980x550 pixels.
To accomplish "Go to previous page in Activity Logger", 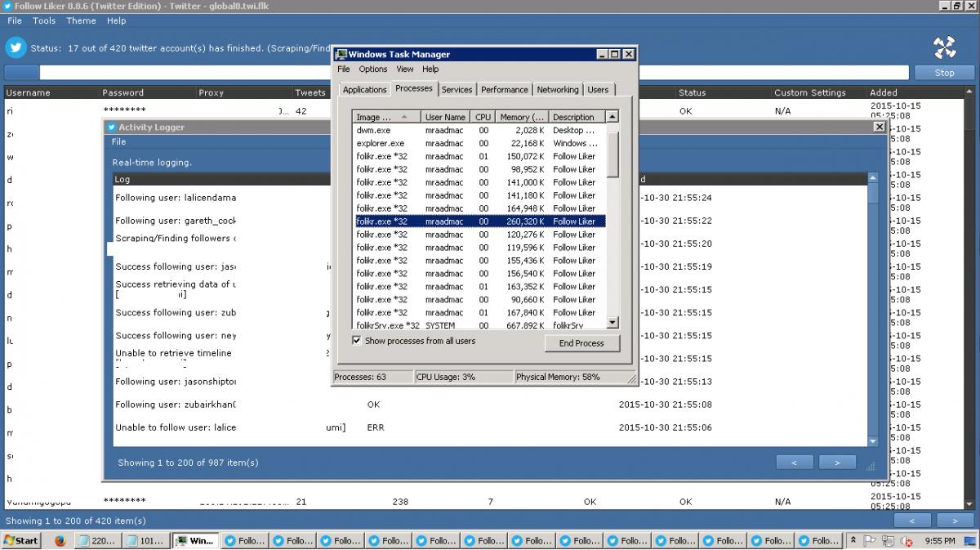I will [795, 463].
